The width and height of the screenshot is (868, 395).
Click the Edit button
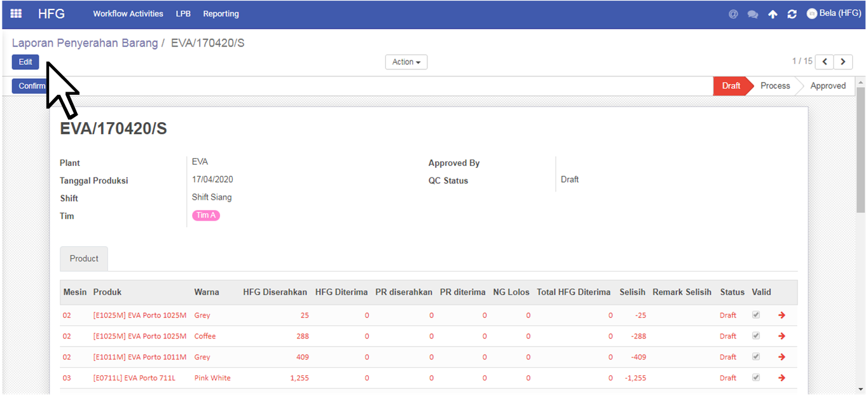(x=25, y=62)
